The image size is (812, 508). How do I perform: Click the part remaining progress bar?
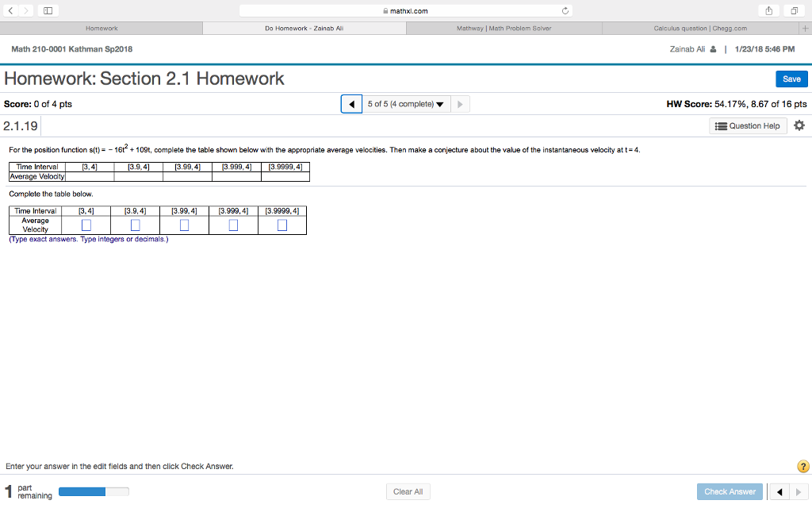pos(93,491)
